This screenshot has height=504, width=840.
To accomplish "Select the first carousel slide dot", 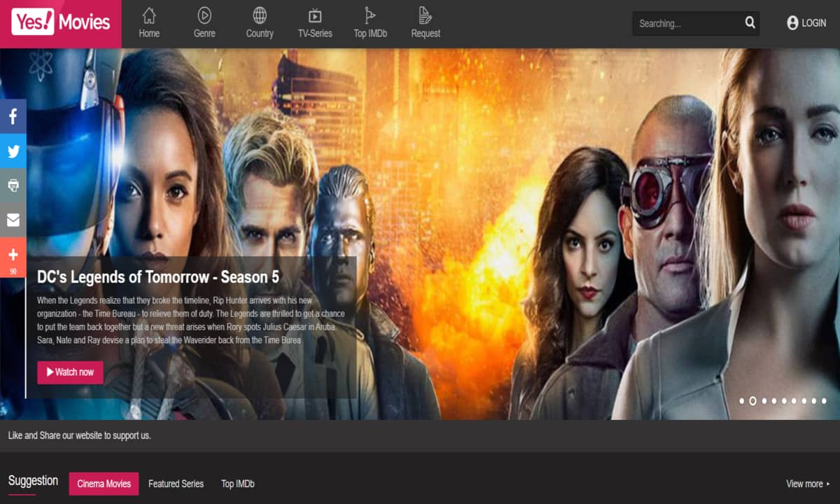I will tap(741, 401).
